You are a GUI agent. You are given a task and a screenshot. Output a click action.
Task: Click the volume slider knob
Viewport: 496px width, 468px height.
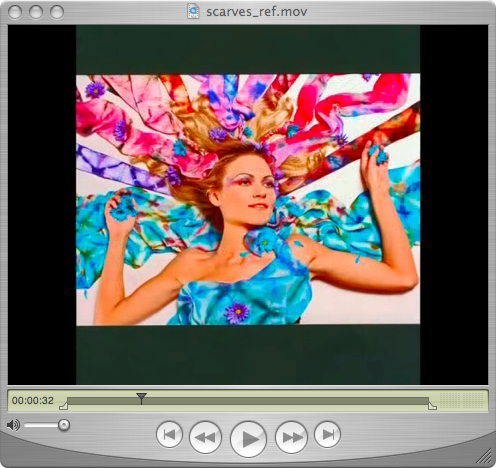click(x=64, y=425)
